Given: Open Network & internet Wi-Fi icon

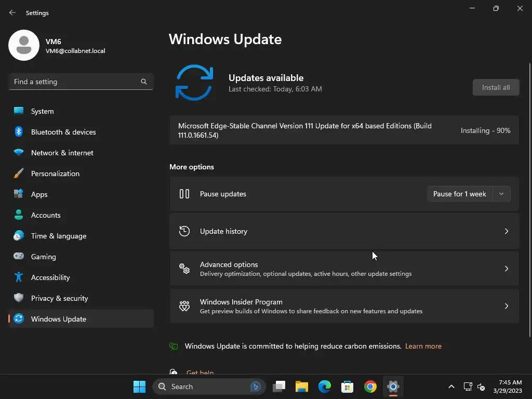Looking at the screenshot, I should (19, 152).
